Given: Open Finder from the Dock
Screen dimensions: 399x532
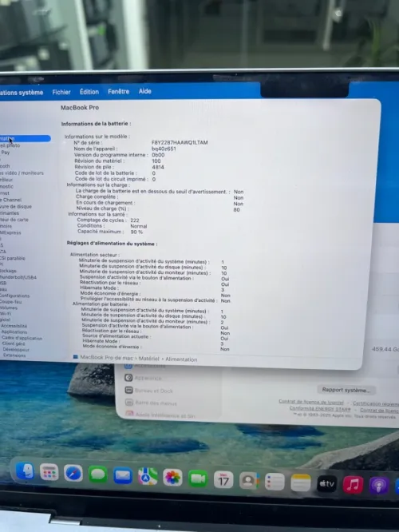Looking at the screenshot, I should (x=25, y=471).
